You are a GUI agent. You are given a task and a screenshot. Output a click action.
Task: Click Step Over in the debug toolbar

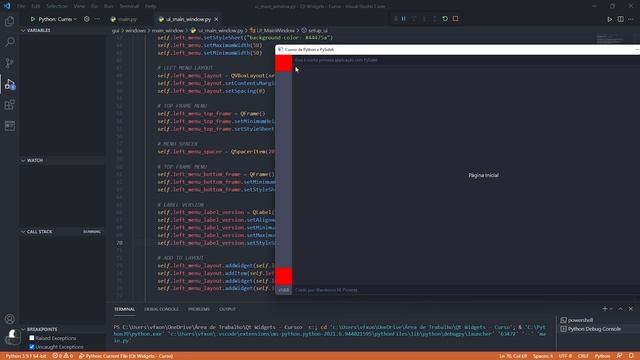coord(414,19)
